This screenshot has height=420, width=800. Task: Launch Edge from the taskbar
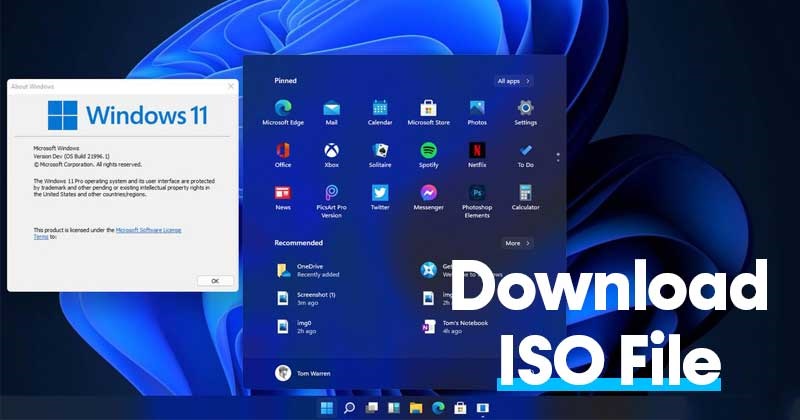click(438, 408)
